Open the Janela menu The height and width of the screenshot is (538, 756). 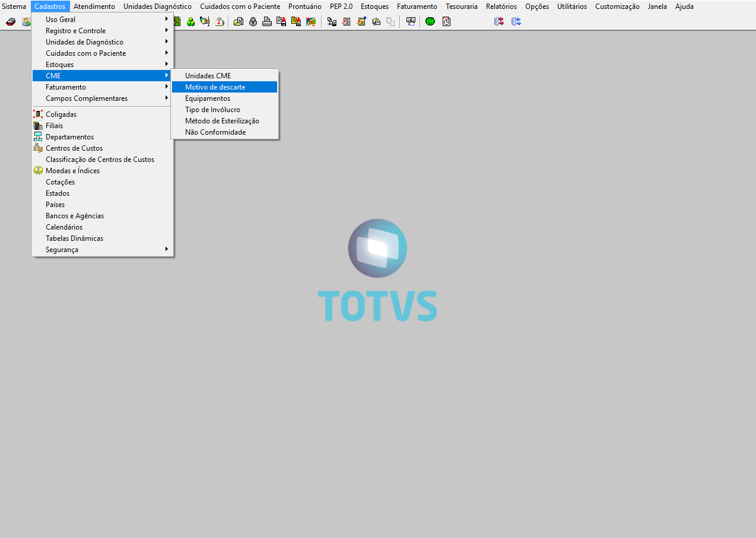pyautogui.click(x=657, y=7)
